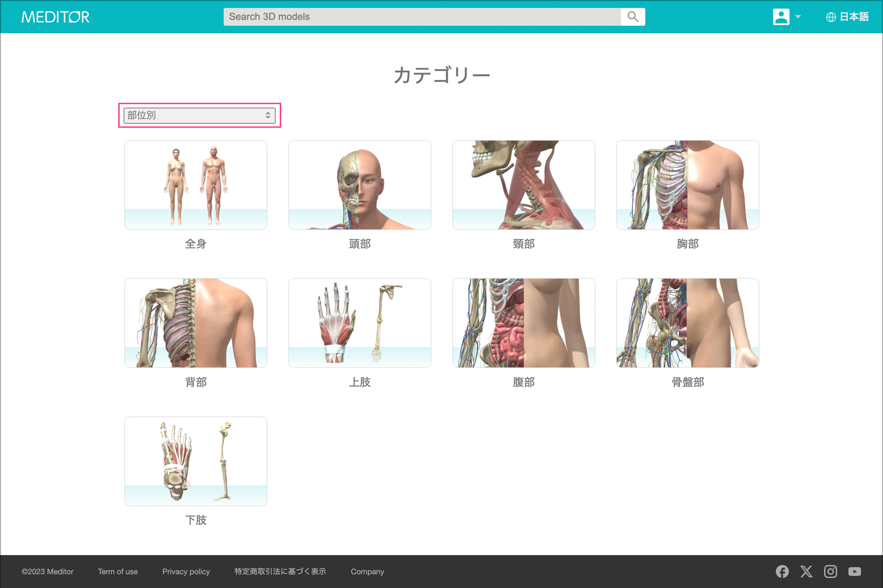This screenshot has height=588, width=883.
Task: Click the search magnifier icon
Action: 633,17
